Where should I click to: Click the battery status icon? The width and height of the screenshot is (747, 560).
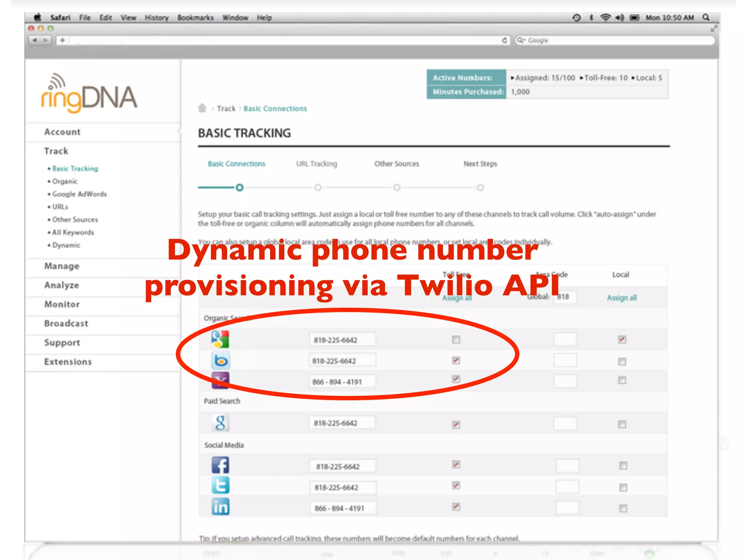point(635,17)
